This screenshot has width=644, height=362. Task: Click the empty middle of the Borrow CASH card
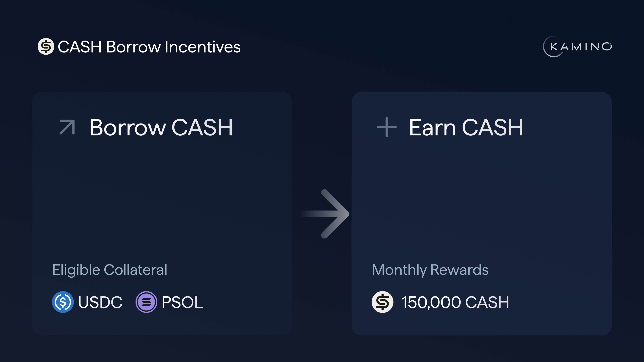tap(162, 200)
